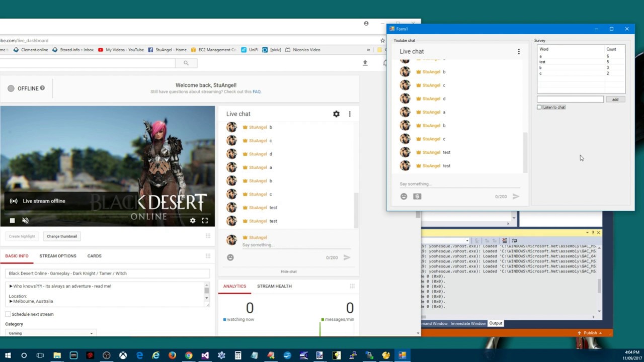Click the stream title field
The width and height of the screenshot is (644, 362).
[x=107, y=274]
